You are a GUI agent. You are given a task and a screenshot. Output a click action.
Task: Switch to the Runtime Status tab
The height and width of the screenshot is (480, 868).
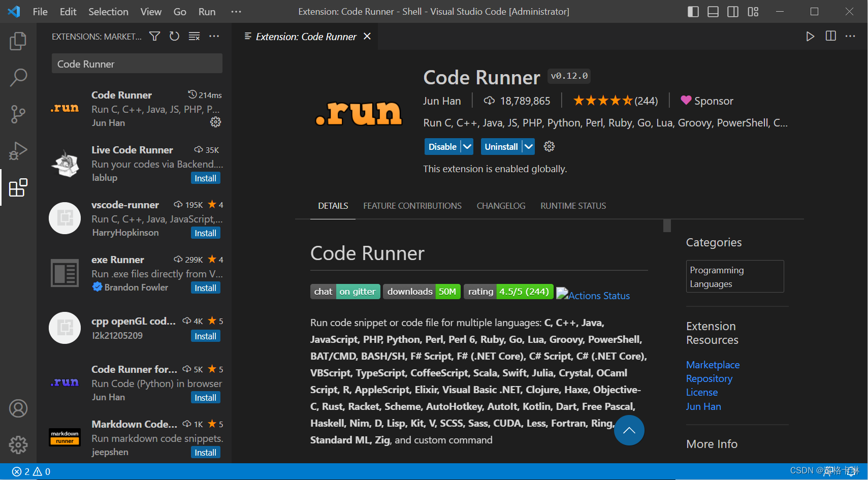tap(573, 206)
